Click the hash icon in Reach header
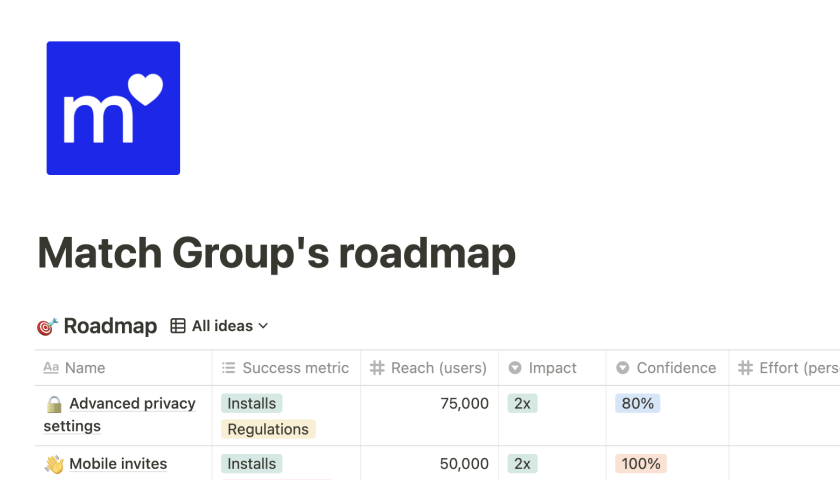This screenshot has width=840, height=480. 377,368
